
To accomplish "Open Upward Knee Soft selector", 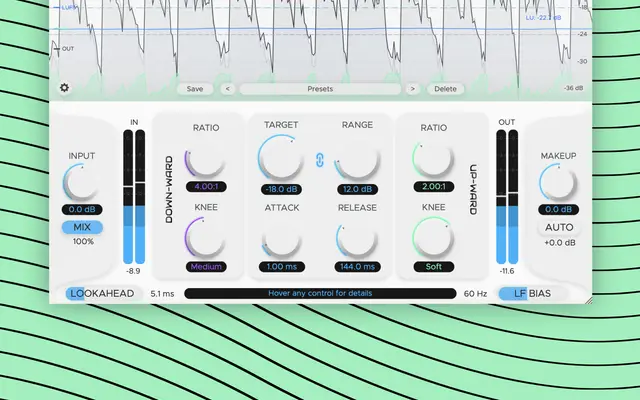I will tap(433, 267).
